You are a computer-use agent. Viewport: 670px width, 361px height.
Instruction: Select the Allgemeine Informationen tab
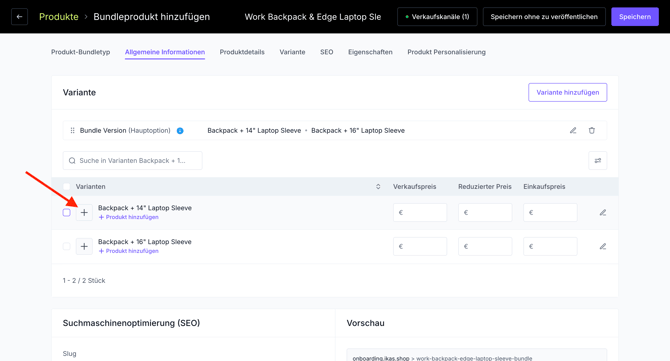pyautogui.click(x=165, y=52)
